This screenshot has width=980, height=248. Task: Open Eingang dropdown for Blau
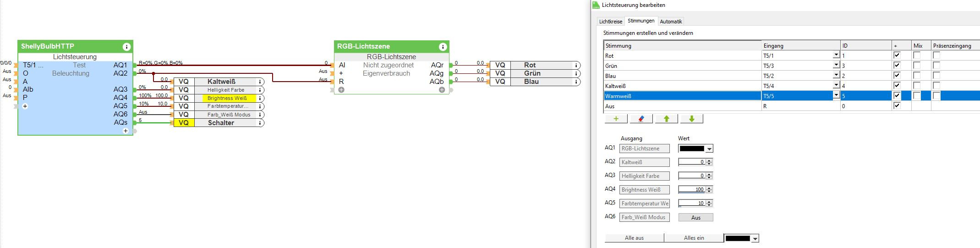(836, 75)
